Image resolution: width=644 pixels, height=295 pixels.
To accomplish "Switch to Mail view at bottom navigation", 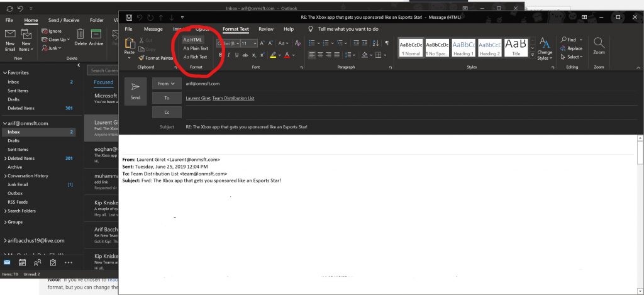I will (x=7, y=262).
